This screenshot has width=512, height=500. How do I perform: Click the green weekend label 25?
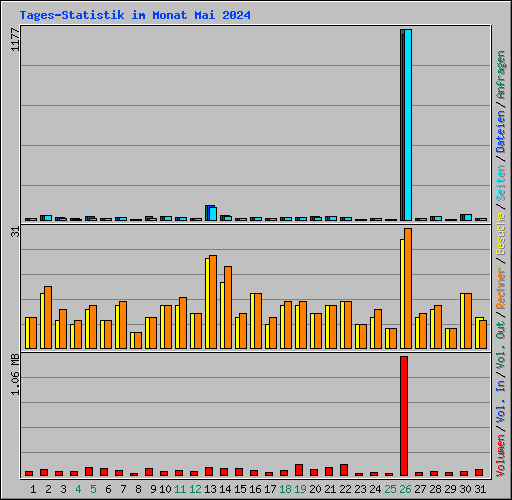(x=390, y=489)
